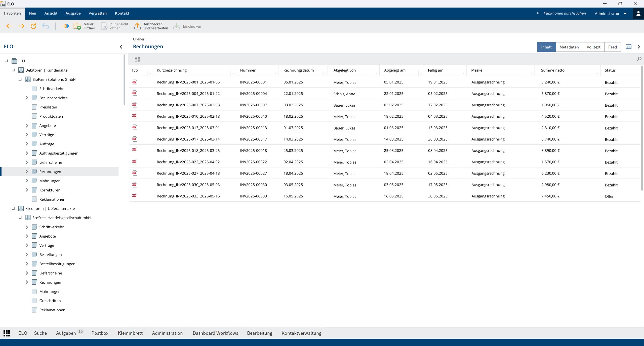This screenshot has height=346, width=644.
Task: Expand the Besuchsberichte folder
Action: (x=27, y=98)
